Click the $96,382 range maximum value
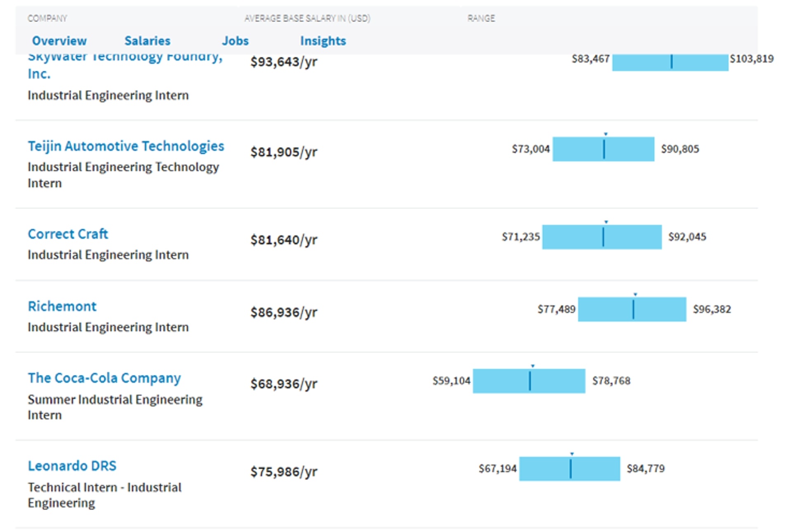This screenshot has height=532, width=792. coord(712,309)
